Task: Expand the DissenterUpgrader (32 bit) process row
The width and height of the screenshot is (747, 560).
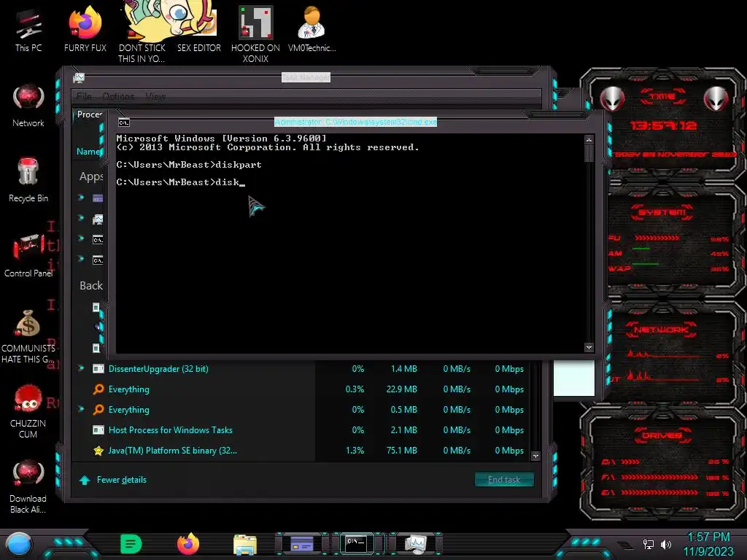Action: (x=81, y=368)
